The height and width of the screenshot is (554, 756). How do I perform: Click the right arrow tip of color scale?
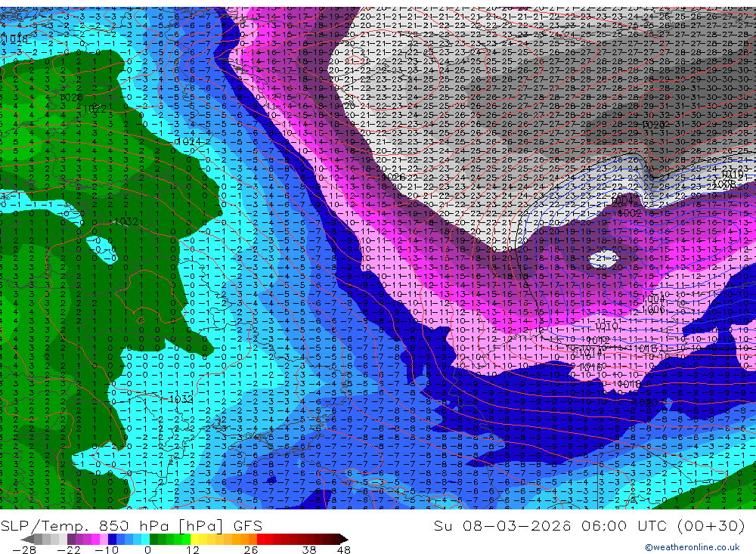tap(344, 539)
